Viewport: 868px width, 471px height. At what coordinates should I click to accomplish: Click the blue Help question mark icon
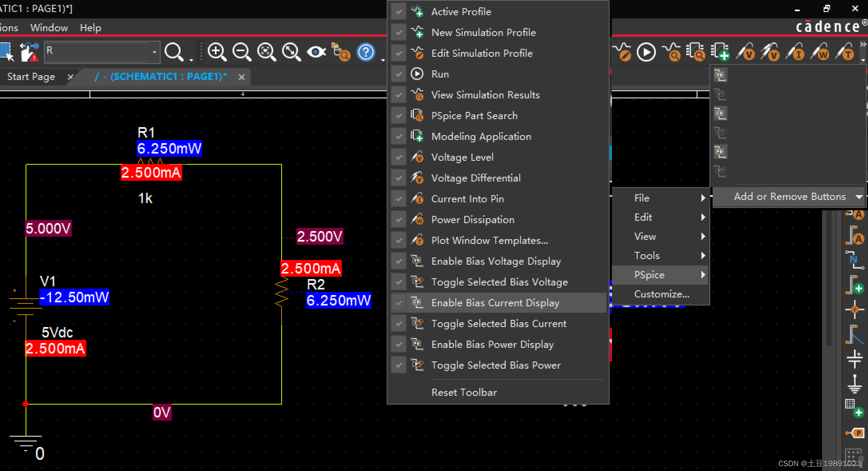point(365,52)
